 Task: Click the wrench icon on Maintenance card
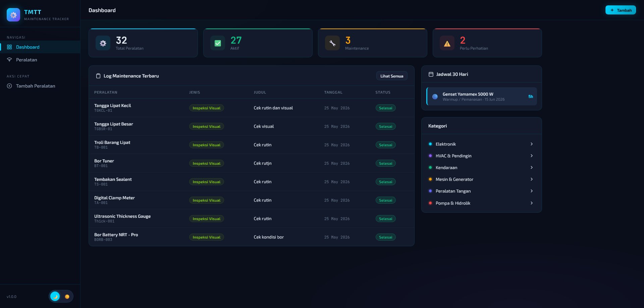(x=332, y=43)
